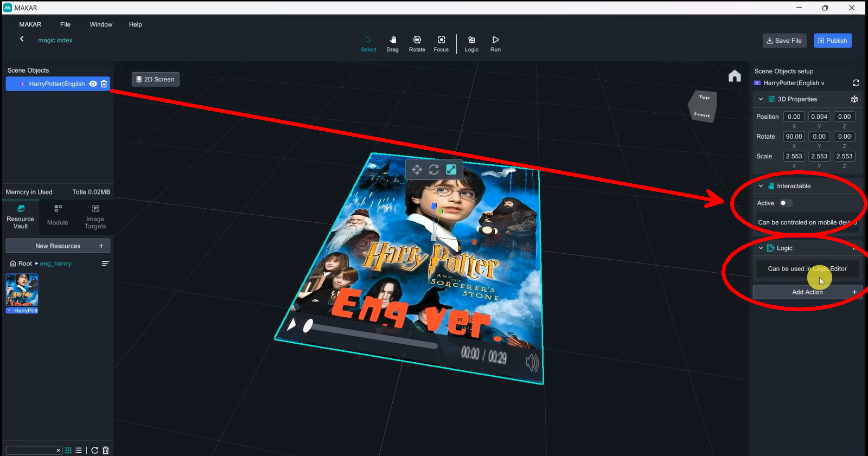Click the Position X input field
The height and width of the screenshot is (456, 868).
click(794, 117)
